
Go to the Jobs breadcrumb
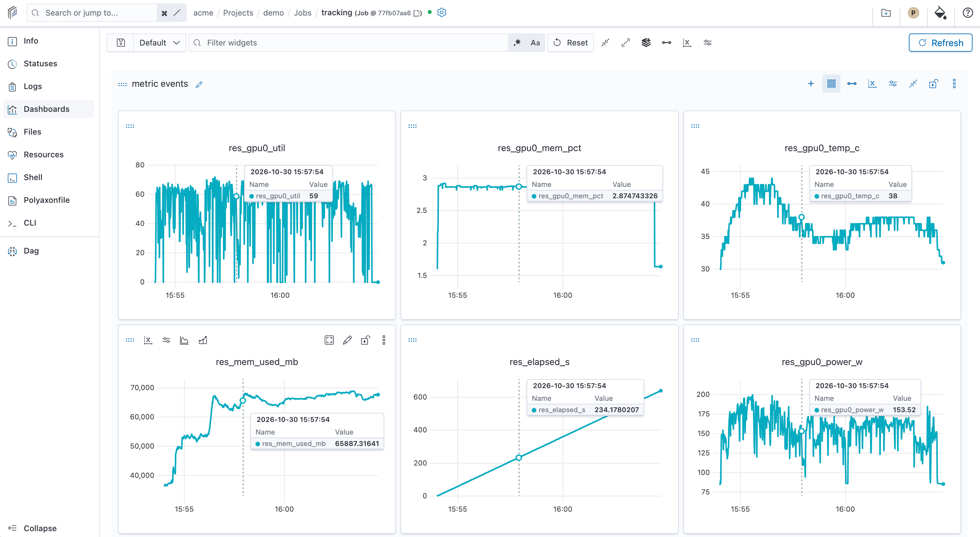[x=302, y=13]
